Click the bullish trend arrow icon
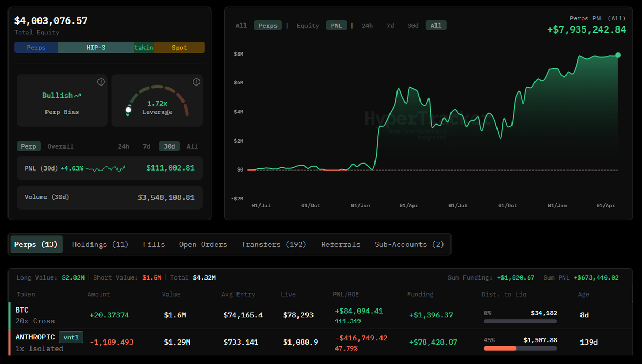Image resolution: width=642 pixels, height=364 pixels. (78, 95)
